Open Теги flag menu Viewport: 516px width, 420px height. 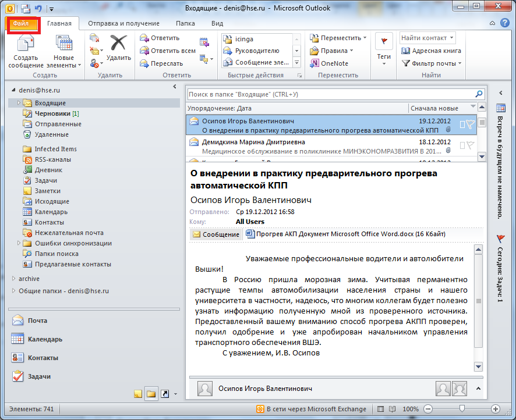point(384,49)
